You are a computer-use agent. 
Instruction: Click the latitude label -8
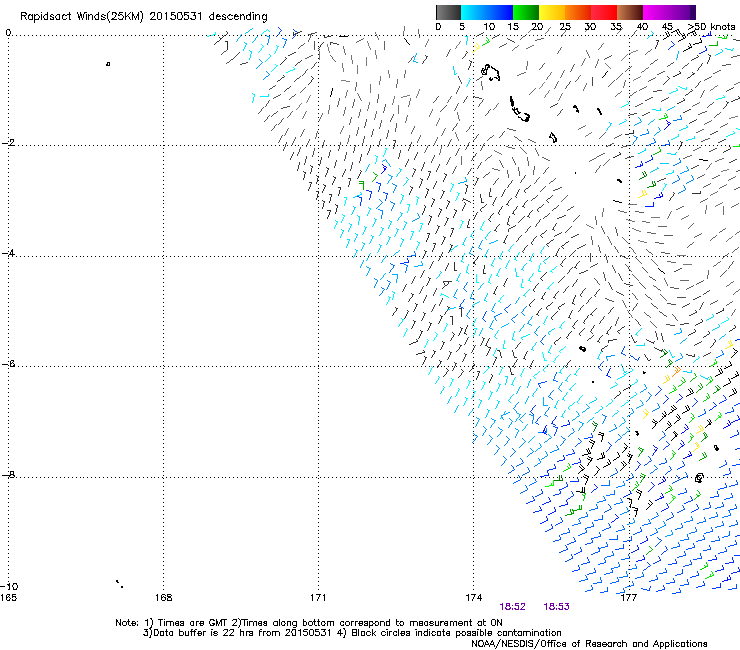click(8, 475)
